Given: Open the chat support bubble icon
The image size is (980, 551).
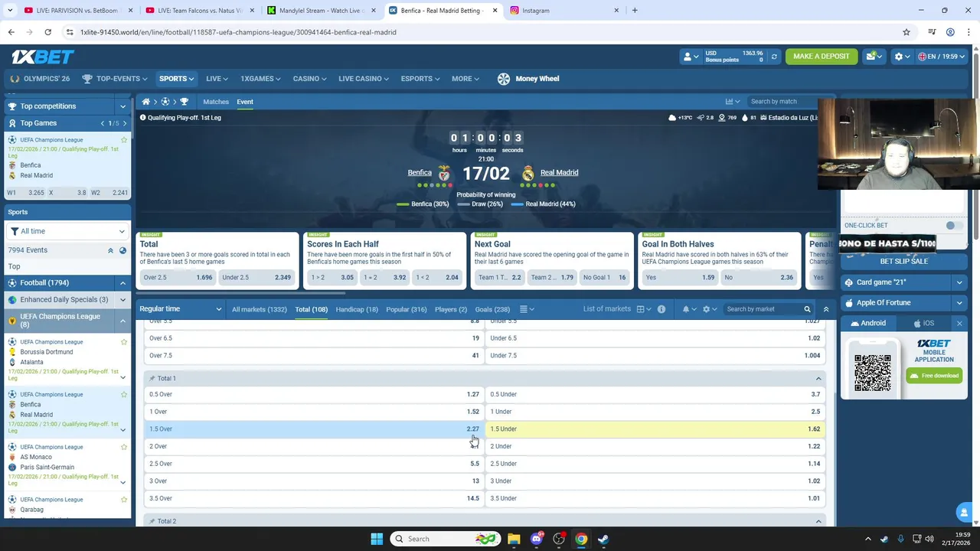Looking at the screenshot, I should pos(964,512).
